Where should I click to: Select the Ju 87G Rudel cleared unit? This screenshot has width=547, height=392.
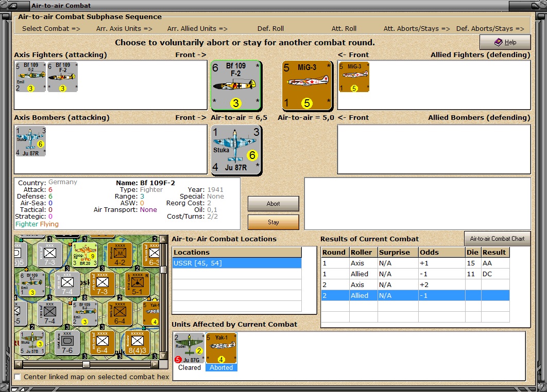[x=189, y=348]
